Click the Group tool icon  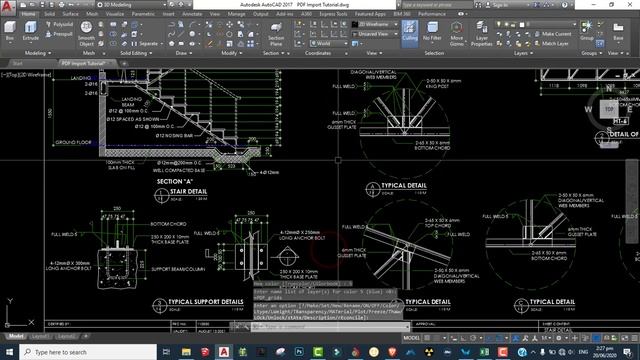pos(587,31)
